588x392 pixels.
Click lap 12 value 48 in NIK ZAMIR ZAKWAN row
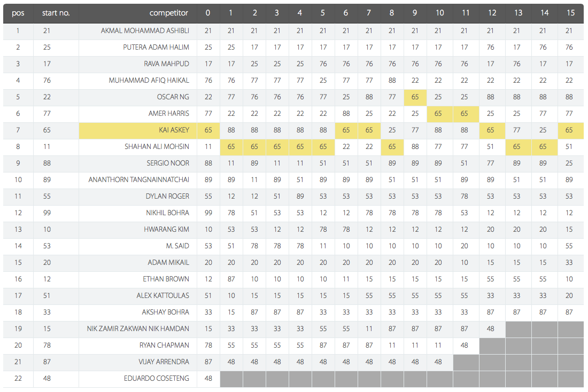[x=491, y=328]
